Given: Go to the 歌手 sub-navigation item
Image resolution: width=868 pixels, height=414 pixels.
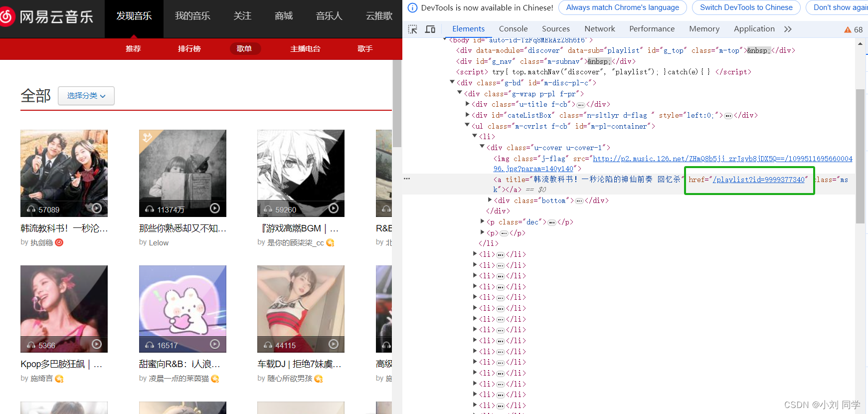Looking at the screenshot, I should (365, 49).
